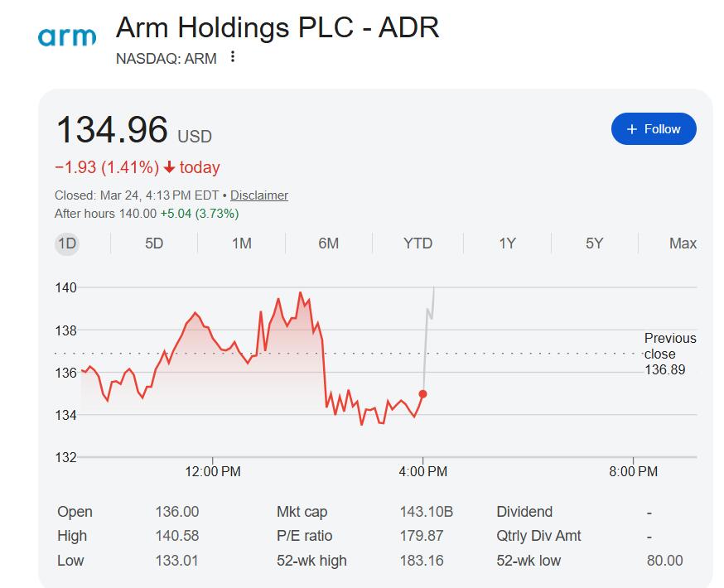This screenshot has height=588, width=724.
Task: Show the 1M chart range
Action: (241, 243)
